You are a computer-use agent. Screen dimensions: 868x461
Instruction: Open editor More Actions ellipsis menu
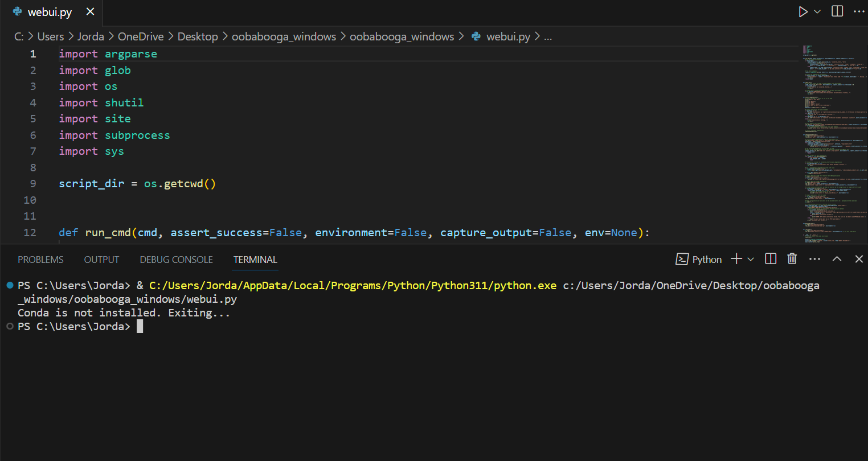click(x=859, y=11)
